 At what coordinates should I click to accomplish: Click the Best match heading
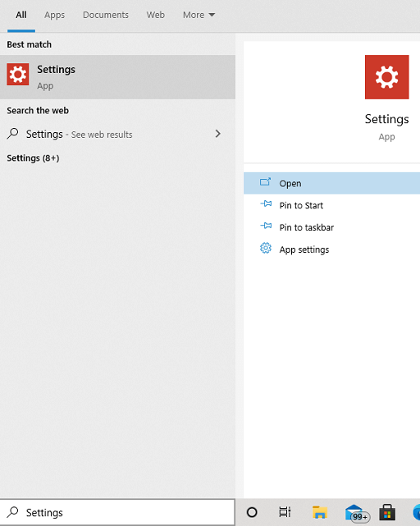(30, 44)
